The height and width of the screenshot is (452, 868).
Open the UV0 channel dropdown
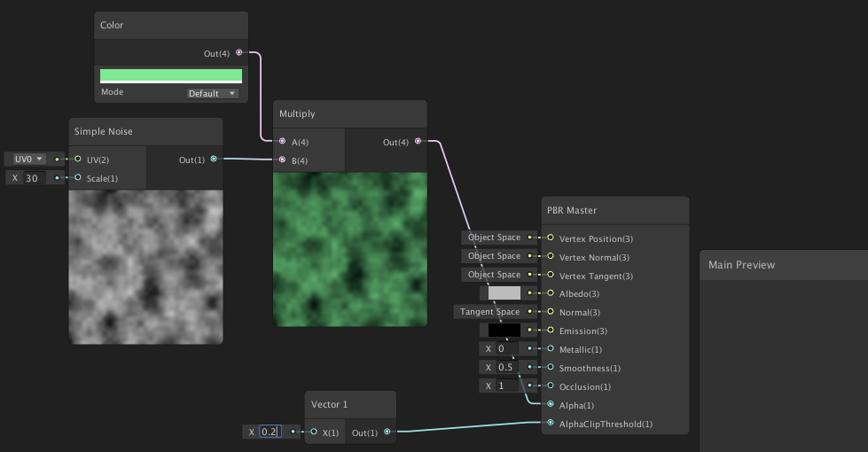[x=27, y=160]
